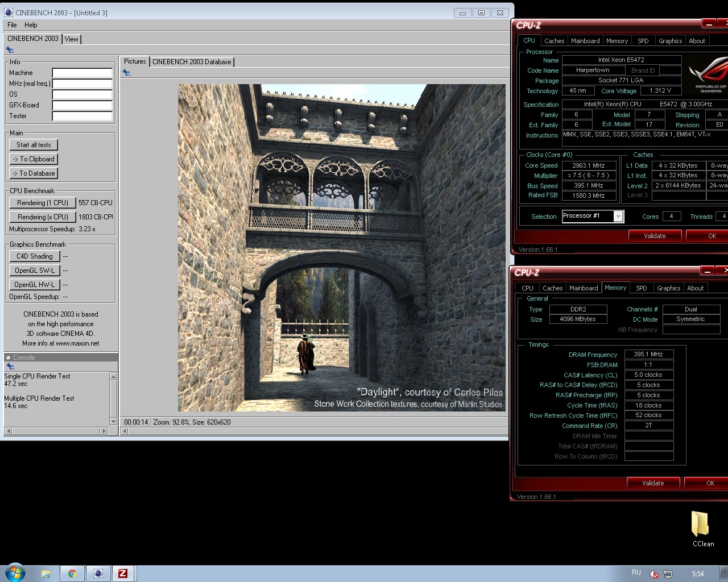The width and height of the screenshot is (728, 582).
Task: Click the Multiprocessor Speedup 3.23 x text
Action: pos(52,229)
